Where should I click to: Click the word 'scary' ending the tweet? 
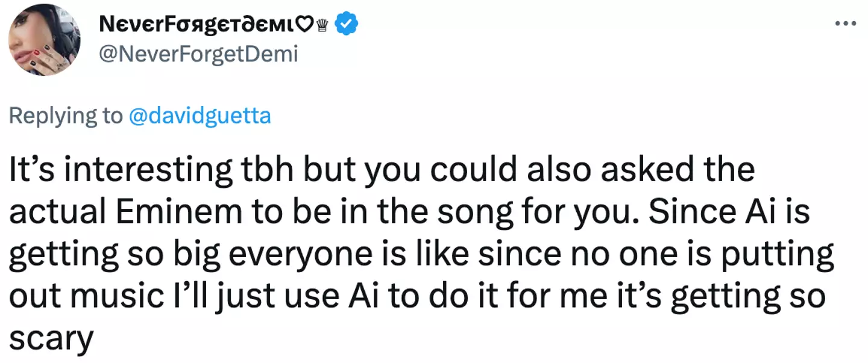tap(52, 340)
